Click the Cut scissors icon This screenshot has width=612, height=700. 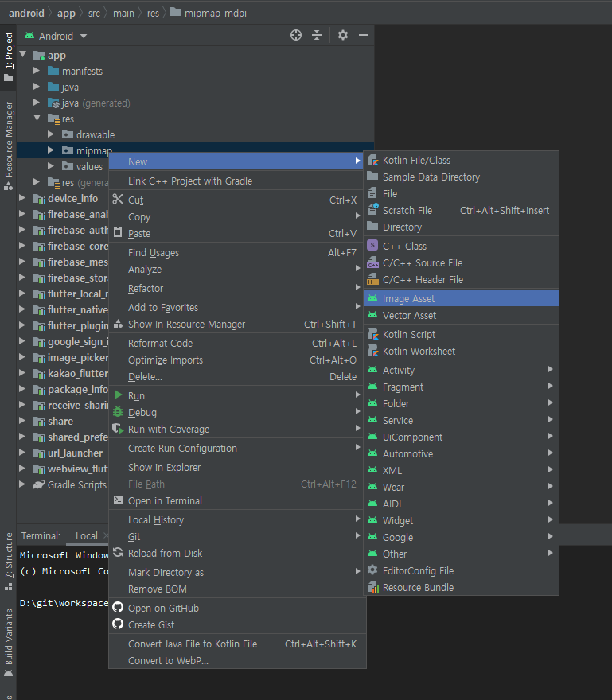pyautogui.click(x=118, y=199)
